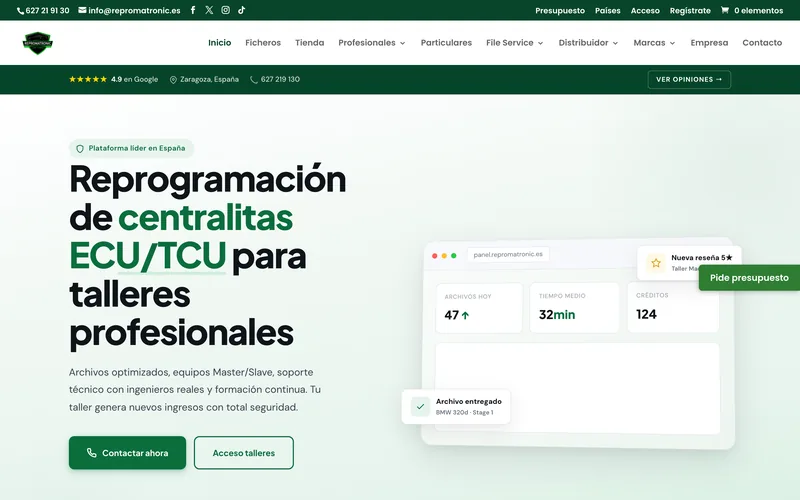This screenshot has width=800, height=500.
Task: Click the panel.repromatronic.es address field
Action: pyautogui.click(x=508, y=255)
